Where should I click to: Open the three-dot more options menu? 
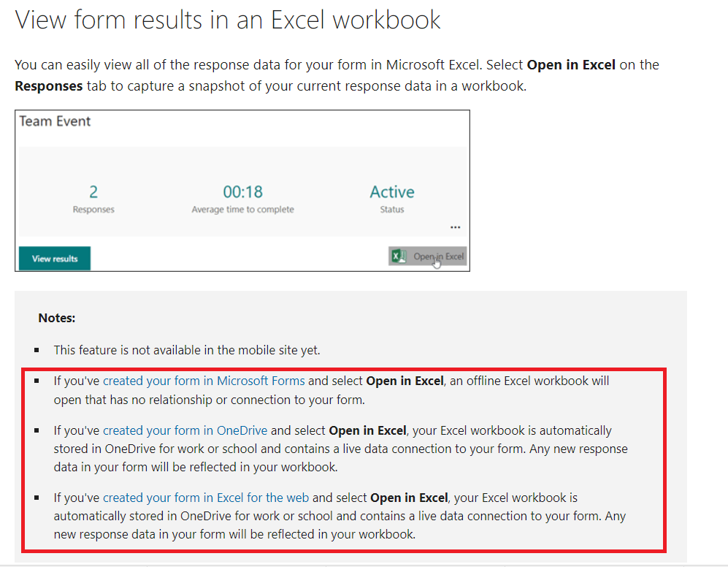(x=455, y=227)
